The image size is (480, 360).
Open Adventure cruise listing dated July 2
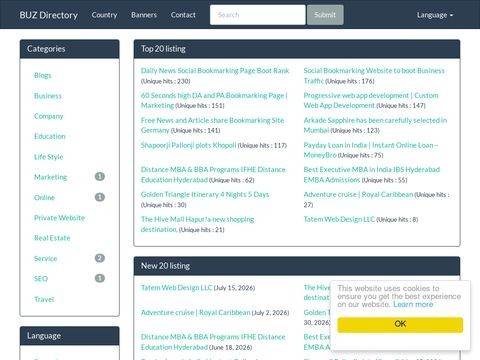195,313
